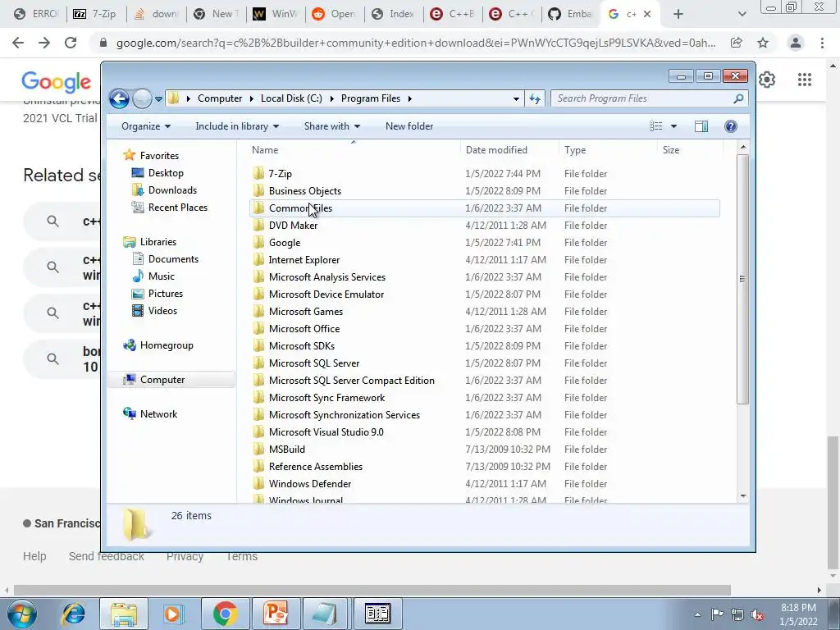
Task: Click Computer in the address breadcrumb
Action: coord(220,98)
